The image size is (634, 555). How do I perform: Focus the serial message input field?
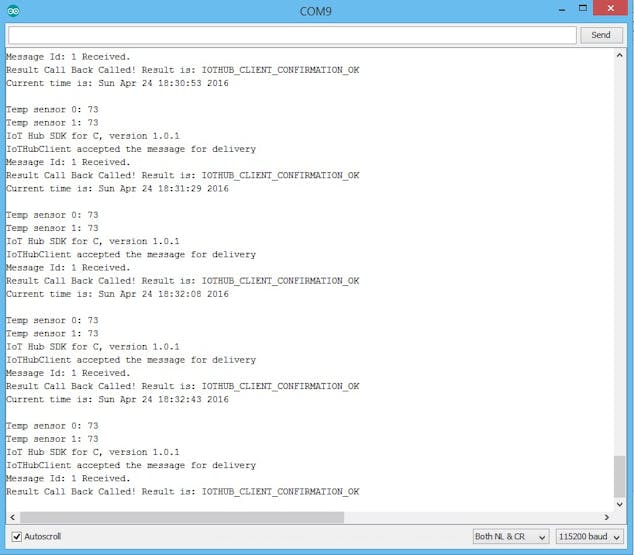tap(292, 35)
